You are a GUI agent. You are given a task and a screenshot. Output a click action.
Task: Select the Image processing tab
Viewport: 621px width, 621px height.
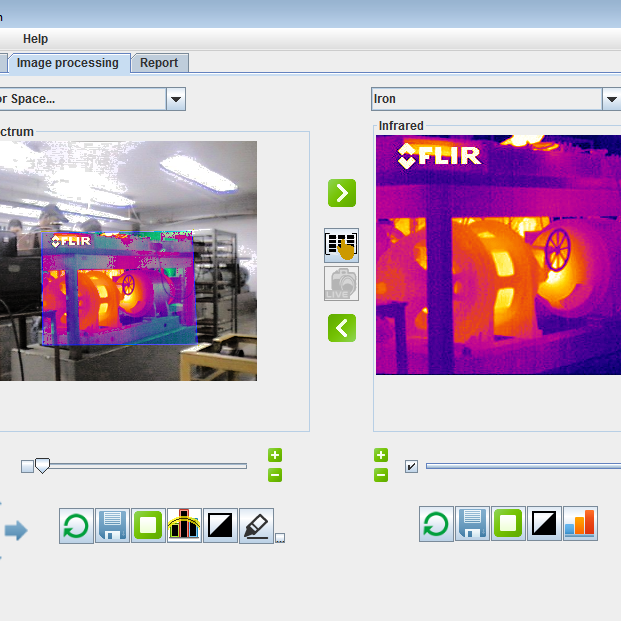click(68, 63)
